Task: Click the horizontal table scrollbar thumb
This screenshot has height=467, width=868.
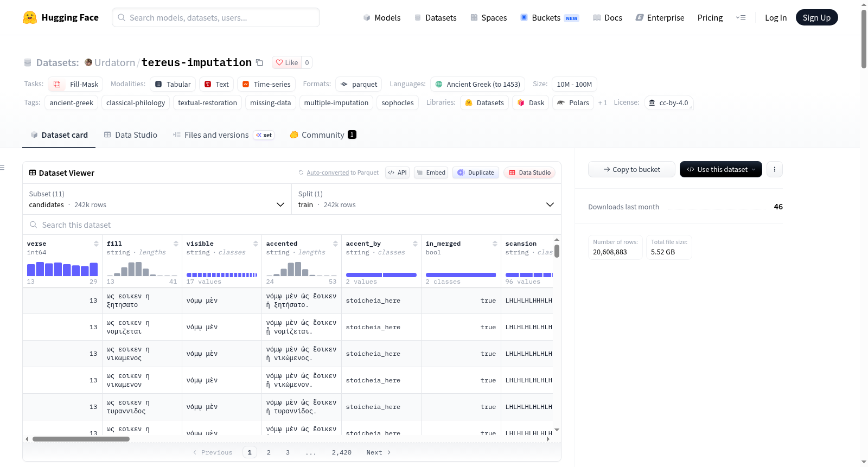Action: click(x=81, y=439)
